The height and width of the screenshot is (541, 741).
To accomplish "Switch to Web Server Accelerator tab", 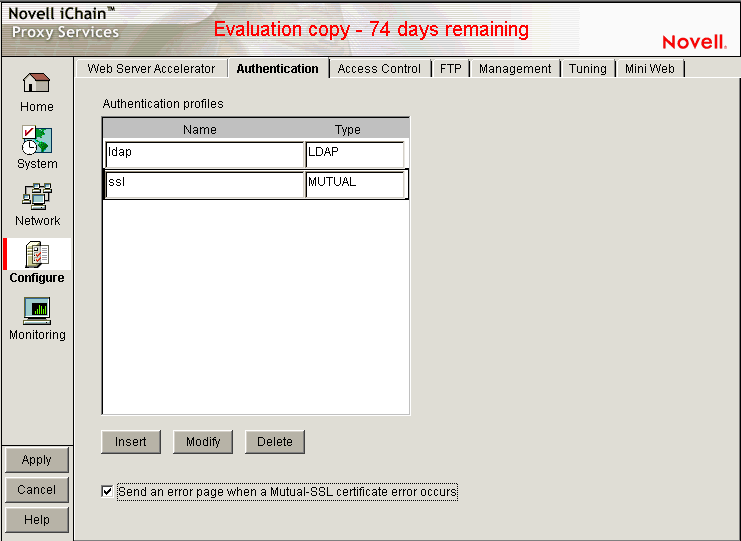I will click(x=151, y=69).
